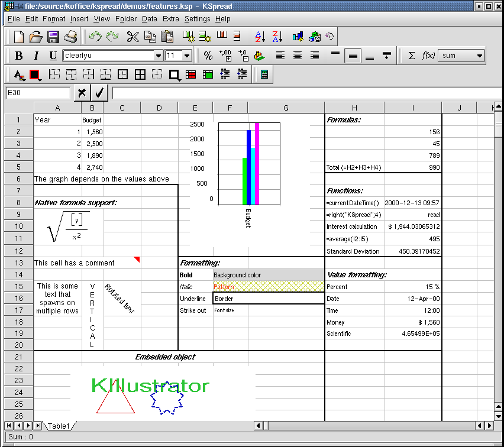Screen dimensions: 504x447
Task: Click the 'Standard Deviation' cell
Action: [x=354, y=251]
